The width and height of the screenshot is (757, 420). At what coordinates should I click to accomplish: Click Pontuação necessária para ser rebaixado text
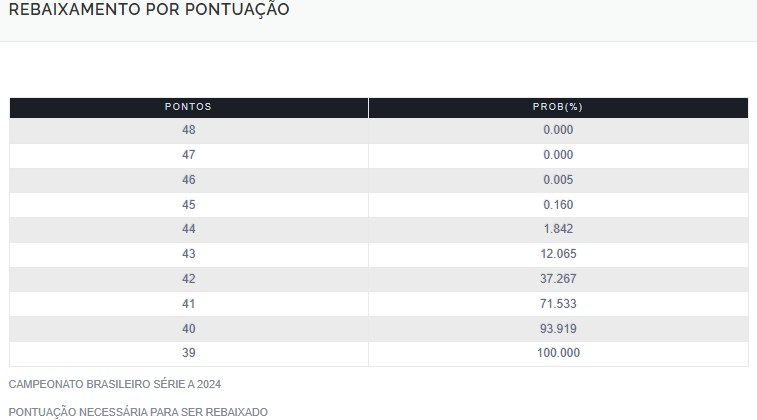click(x=138, y=413)
